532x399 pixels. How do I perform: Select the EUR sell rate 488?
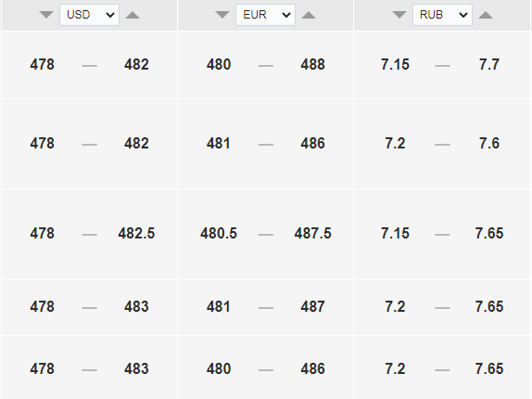[x=313, y=65]
